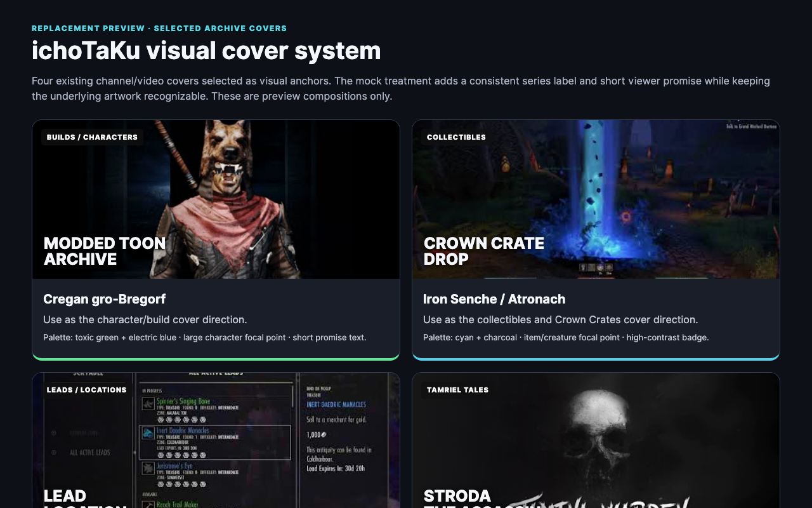Click the green accent bar under first card
812x508 pixels.
(x=216, y=359)
